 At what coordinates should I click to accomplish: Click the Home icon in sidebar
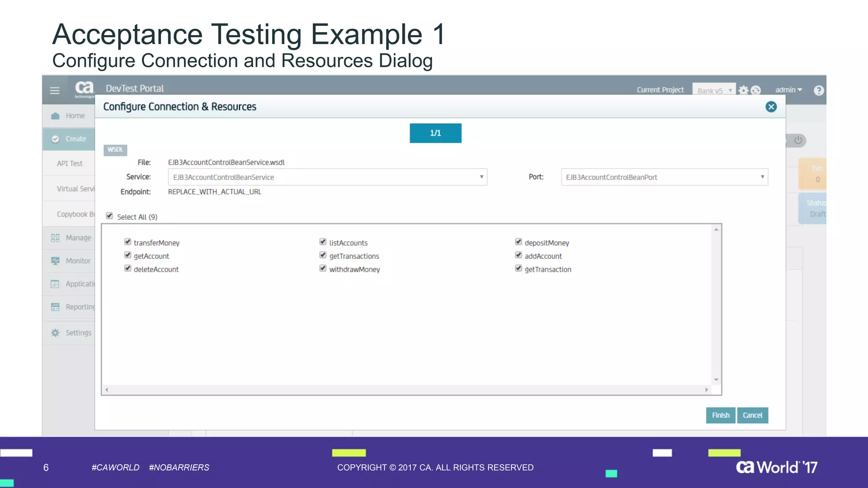pos(55,116)
